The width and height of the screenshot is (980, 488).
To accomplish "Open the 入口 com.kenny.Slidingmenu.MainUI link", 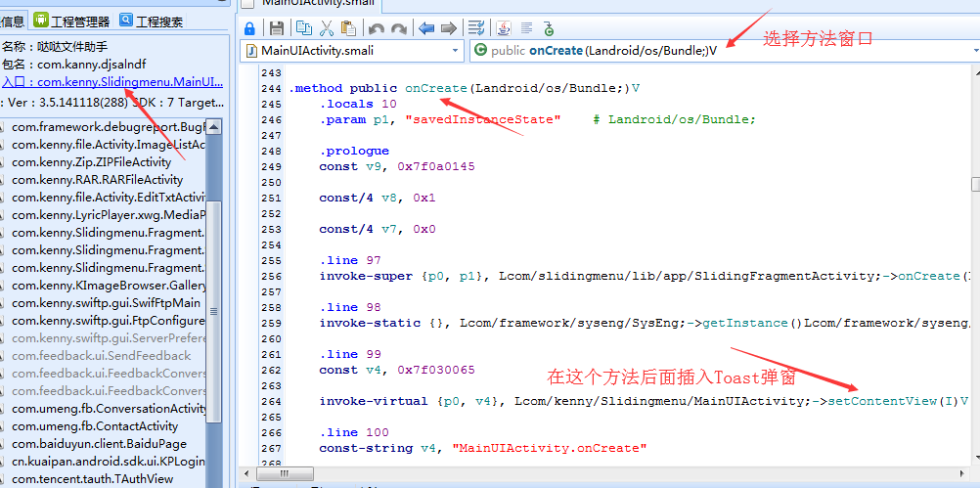I will click(x=112, y=82).
